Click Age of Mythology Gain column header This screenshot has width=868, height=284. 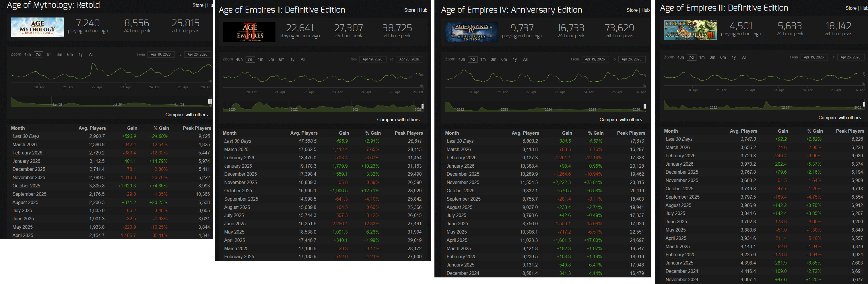[x=132, y=128]
